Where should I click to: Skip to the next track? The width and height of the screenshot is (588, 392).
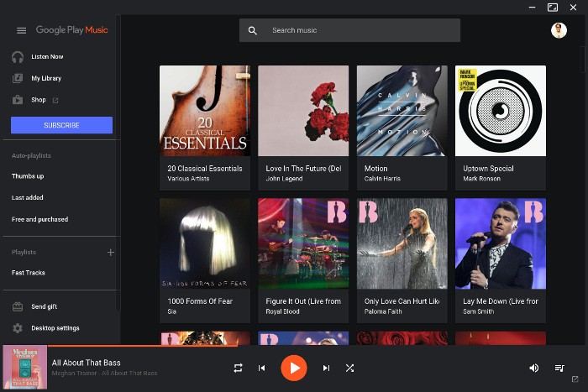pyautogui.click(x=326, y=368)
